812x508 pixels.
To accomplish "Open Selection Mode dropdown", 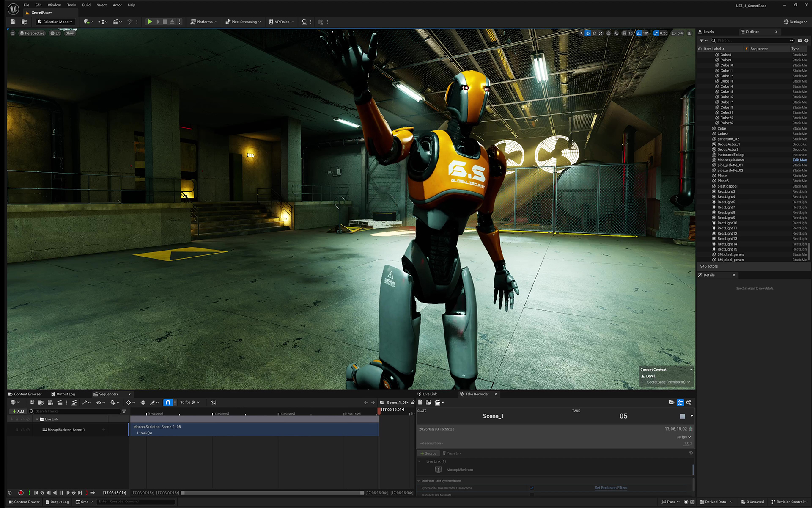I will [55, 22].
